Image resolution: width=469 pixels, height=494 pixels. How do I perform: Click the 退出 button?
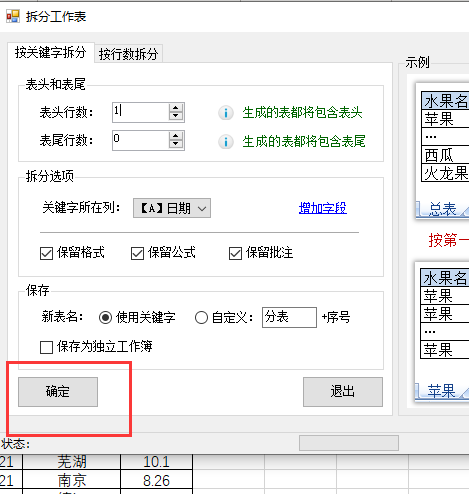(x=343, y=392)
